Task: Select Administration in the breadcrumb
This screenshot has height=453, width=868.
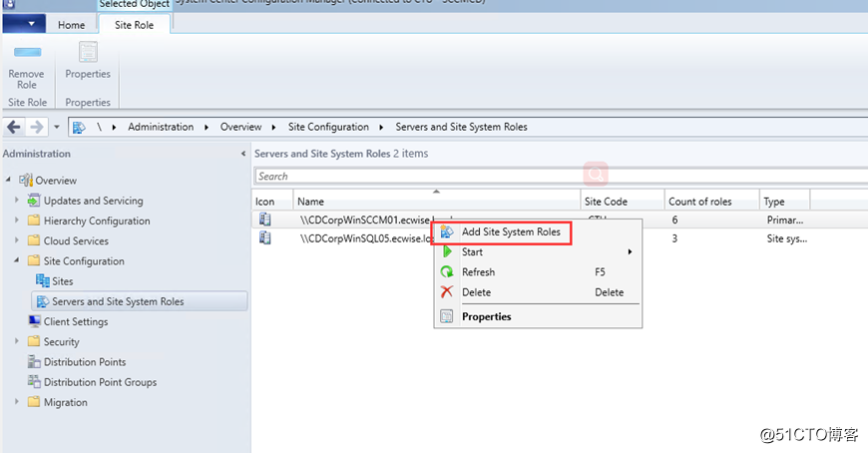Action: click(x=161, y=127)
